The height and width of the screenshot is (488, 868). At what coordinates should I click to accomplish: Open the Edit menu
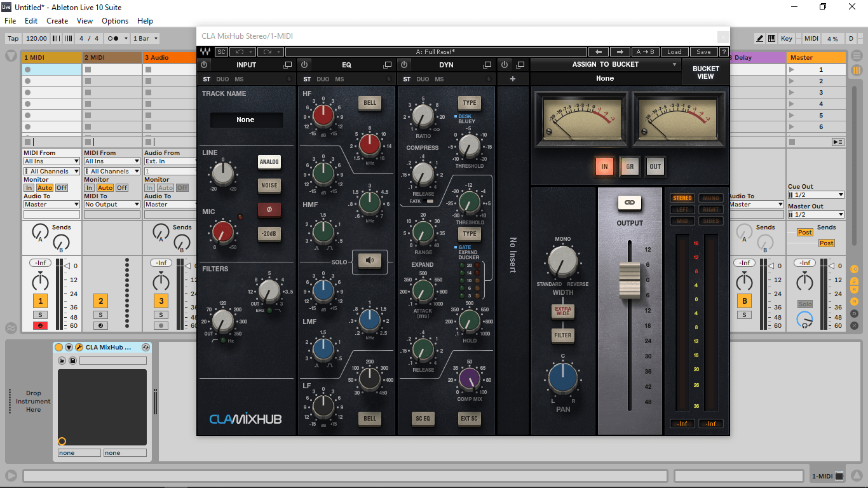31,21
